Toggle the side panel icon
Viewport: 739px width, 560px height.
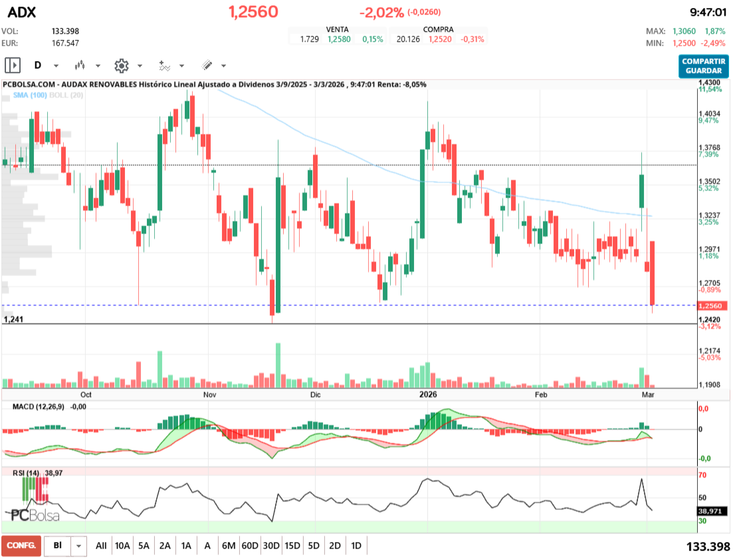click(13, 65)
